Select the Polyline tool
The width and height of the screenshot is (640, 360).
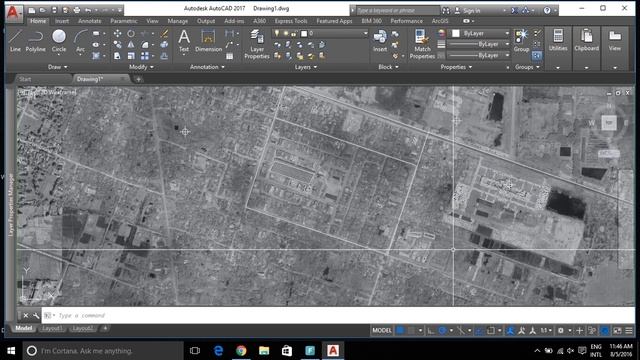(x=36, y=41)
